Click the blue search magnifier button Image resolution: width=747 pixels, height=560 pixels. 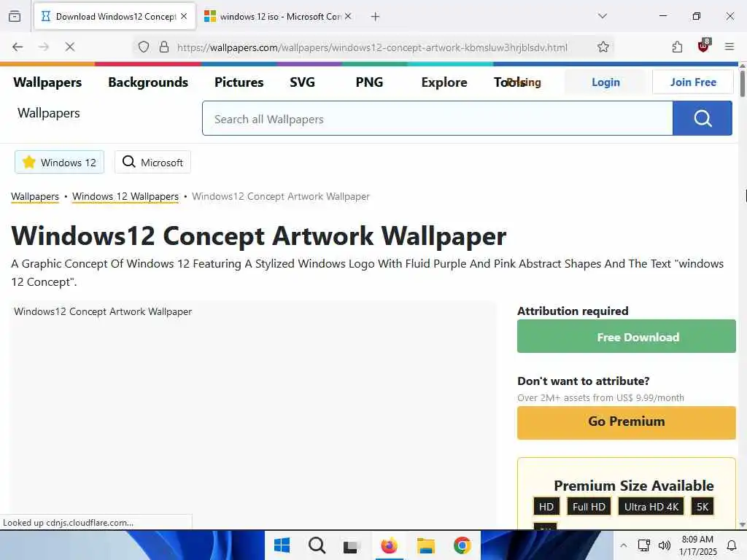coord(703,118)
